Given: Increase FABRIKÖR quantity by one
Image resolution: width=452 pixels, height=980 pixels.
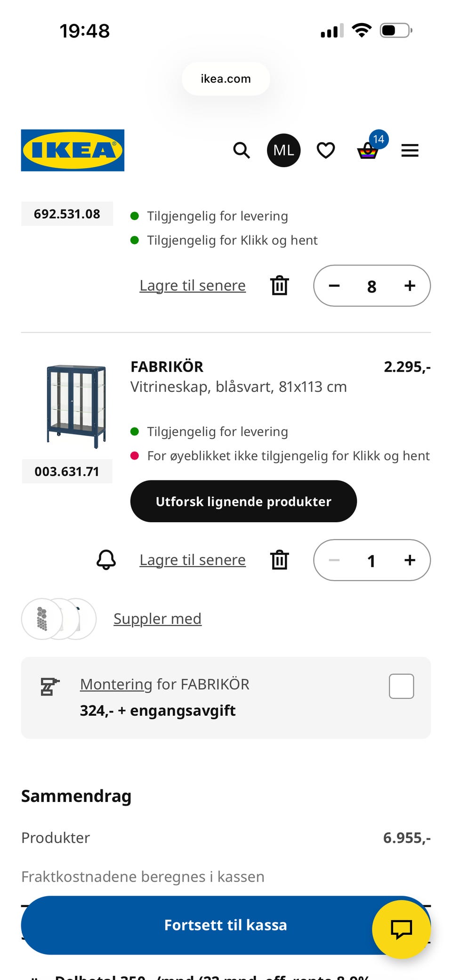Looking at the screenshot, I should [410, 560].
